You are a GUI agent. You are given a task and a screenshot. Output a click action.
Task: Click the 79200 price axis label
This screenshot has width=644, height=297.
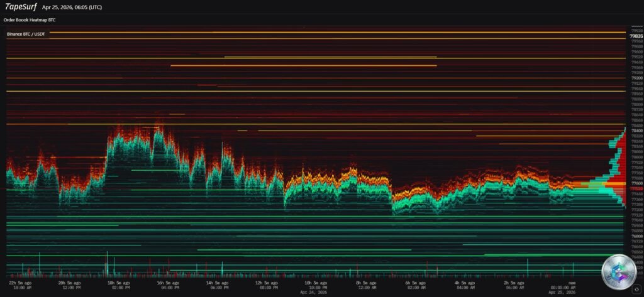coord(637,78)
